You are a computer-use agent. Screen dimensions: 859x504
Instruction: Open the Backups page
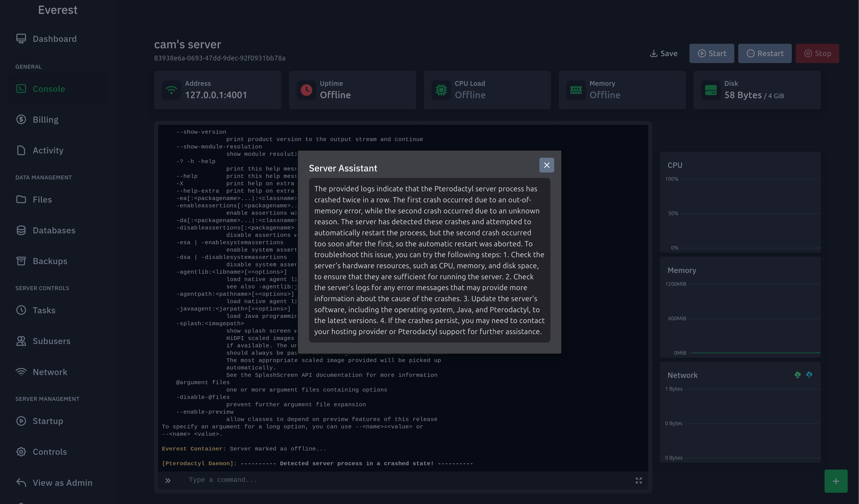50,261
